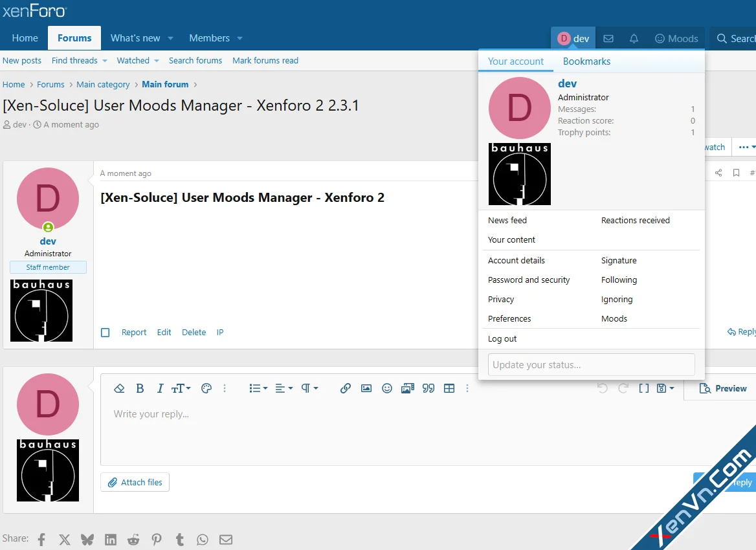Insert an image in the reply editor
This screenshot has width=756, height=550.
(x=366, y=388)
